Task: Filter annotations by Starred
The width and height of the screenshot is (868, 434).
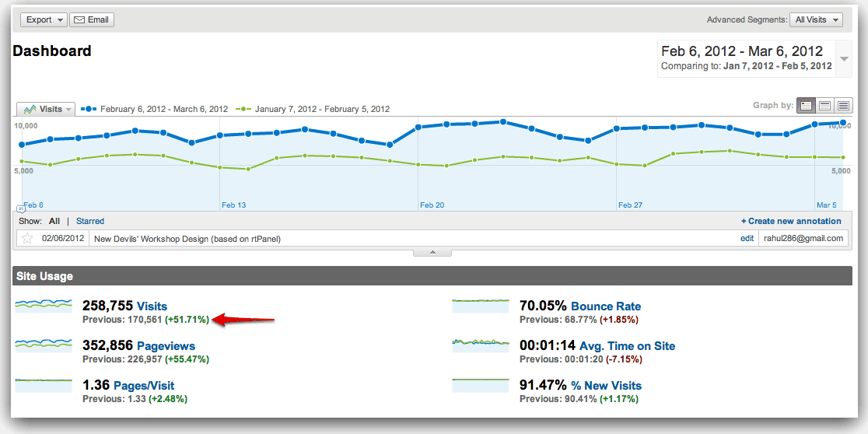Action: pyautogui.click(x=90, y=221)
